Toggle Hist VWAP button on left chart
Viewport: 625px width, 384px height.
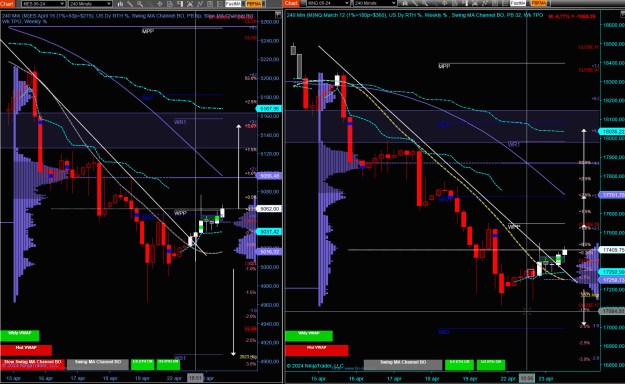coord(26,350)
